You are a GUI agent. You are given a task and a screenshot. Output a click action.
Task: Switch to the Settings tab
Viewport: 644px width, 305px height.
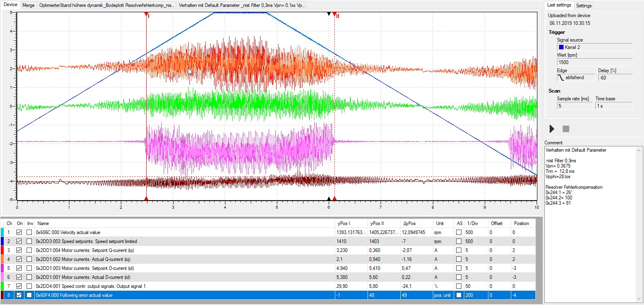coord(584,6)
